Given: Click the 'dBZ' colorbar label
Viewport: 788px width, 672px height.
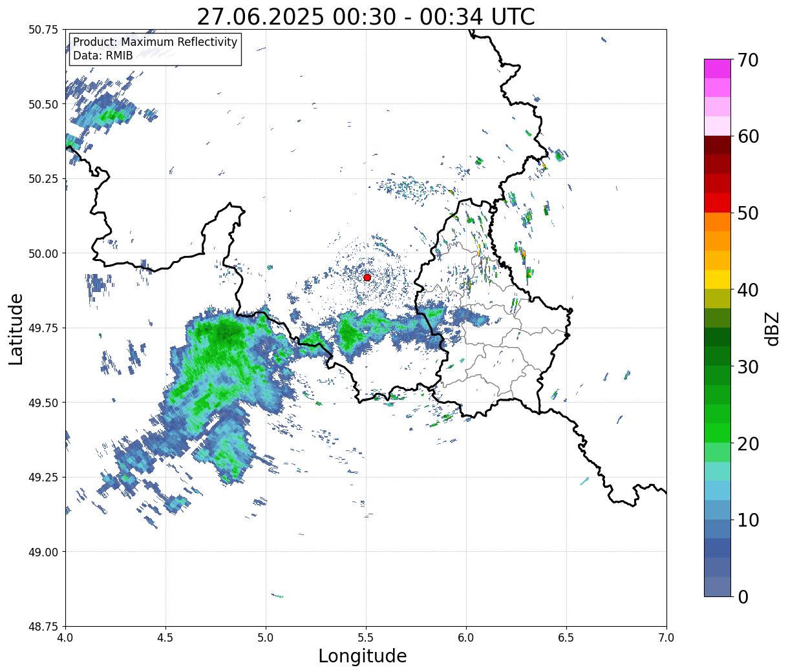Looking at the screenshot, I should click(x=772, y=328).
